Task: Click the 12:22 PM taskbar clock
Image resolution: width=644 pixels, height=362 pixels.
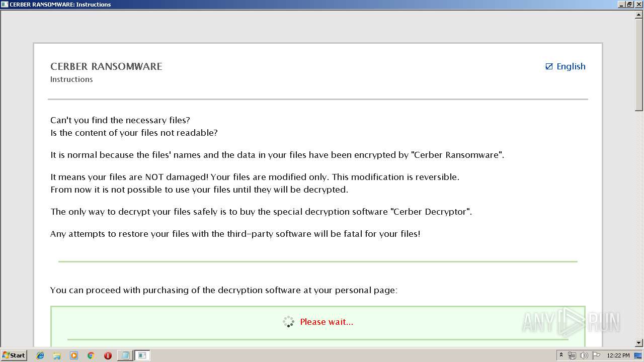Action: 618,355
